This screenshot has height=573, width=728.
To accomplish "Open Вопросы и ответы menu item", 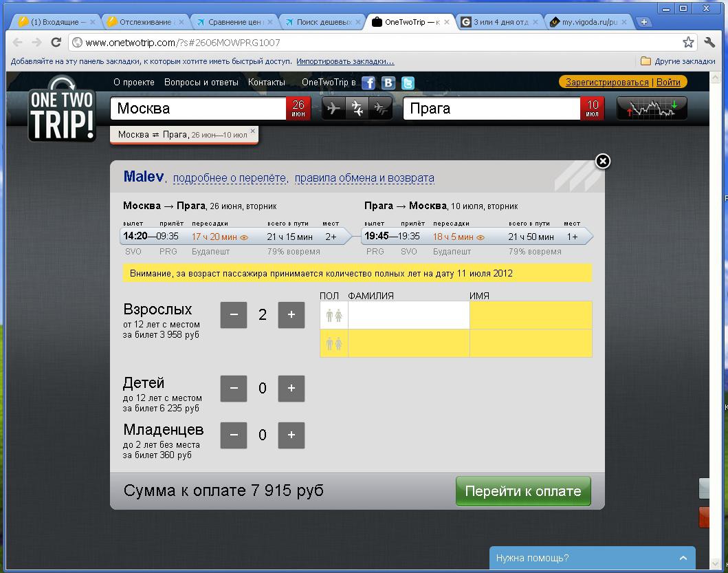I will pos(201,83).
